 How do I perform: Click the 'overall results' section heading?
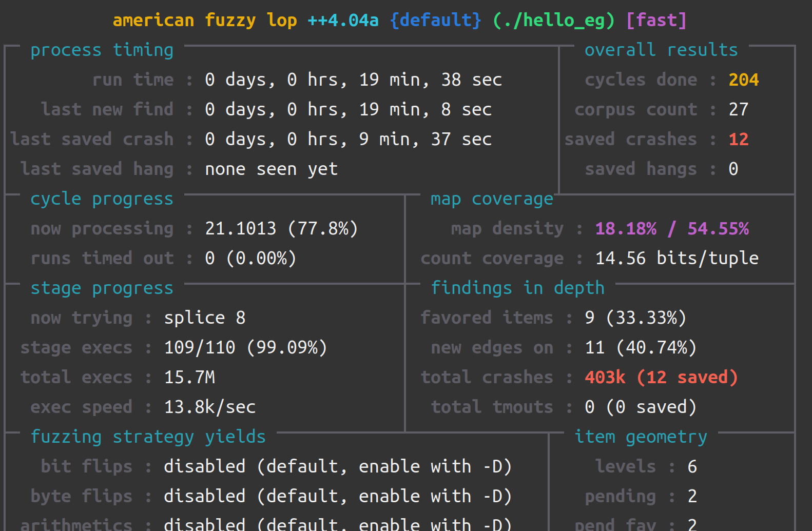point(662,50)
